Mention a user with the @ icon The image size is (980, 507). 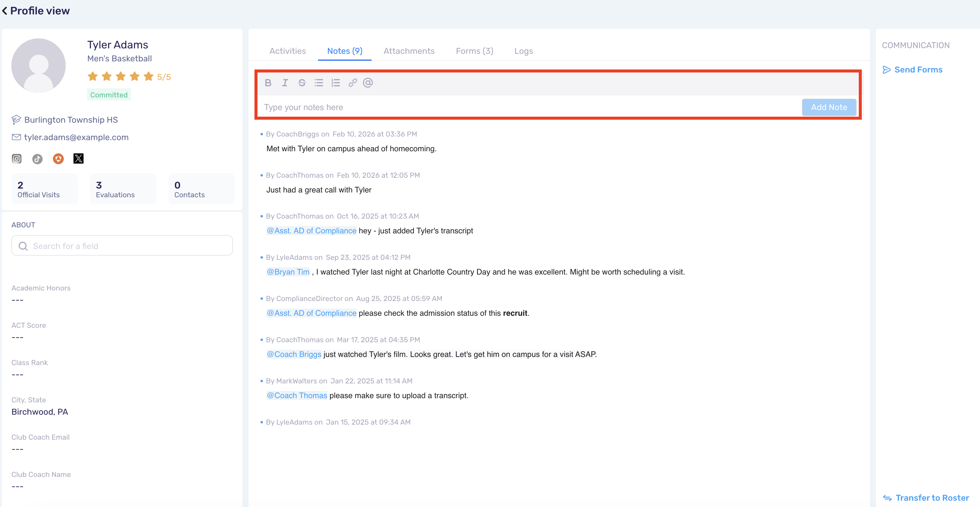368,82
